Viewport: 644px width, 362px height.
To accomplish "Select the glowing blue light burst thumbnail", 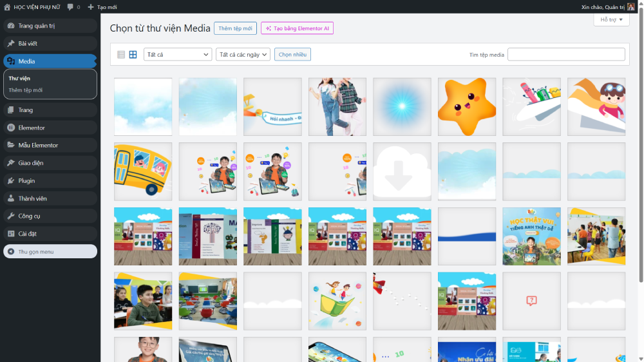I will [x=402, y=107].
